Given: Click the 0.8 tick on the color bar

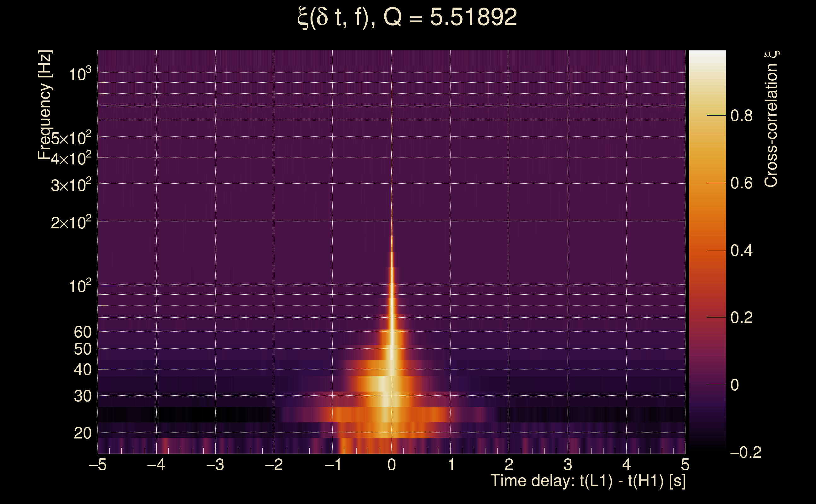Looking at the screenshot, I should click(741, 116).
